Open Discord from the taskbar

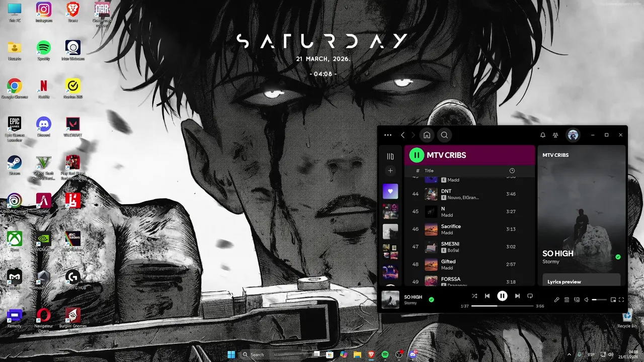tap(413, 354)
